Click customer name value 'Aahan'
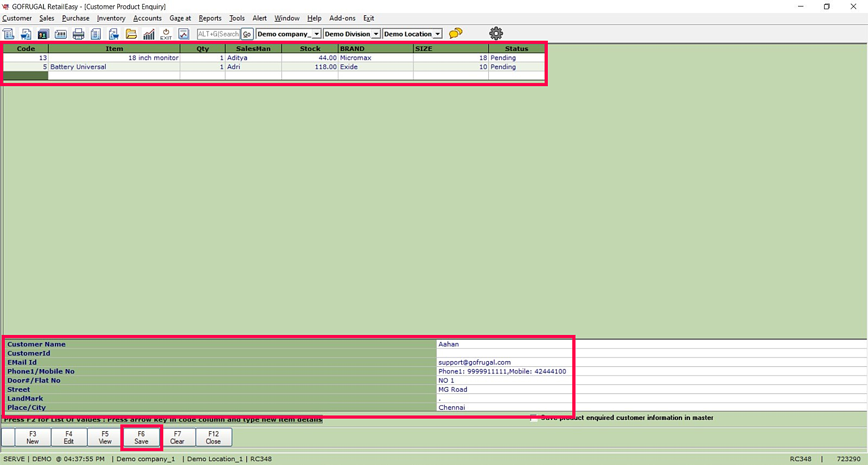The image size is (868, 465). click(x=449, y=344)
